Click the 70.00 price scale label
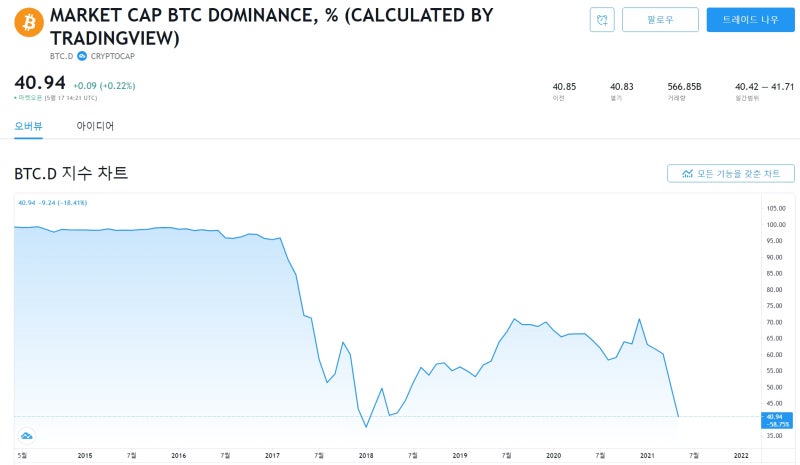The width and height of the screenshot is (800, 465). click(774, 322)
